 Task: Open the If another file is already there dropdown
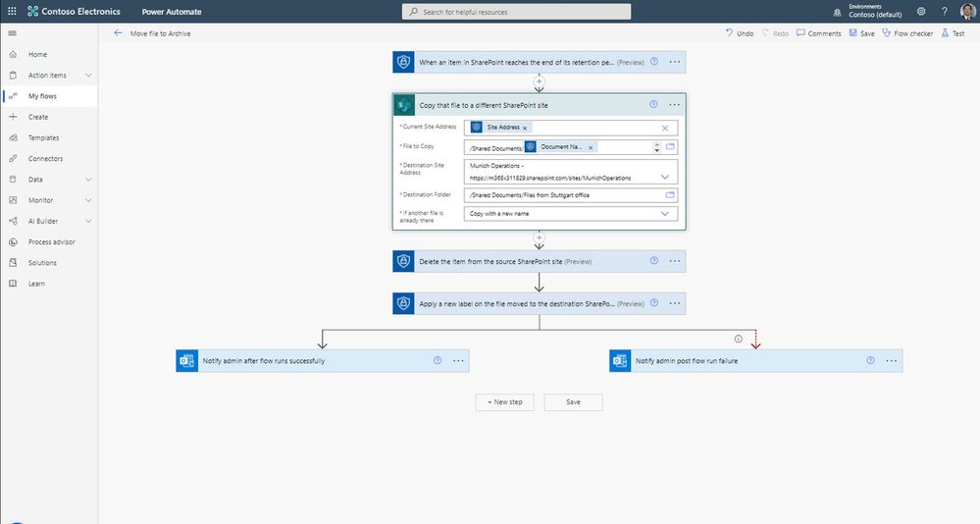pos(665,213)
